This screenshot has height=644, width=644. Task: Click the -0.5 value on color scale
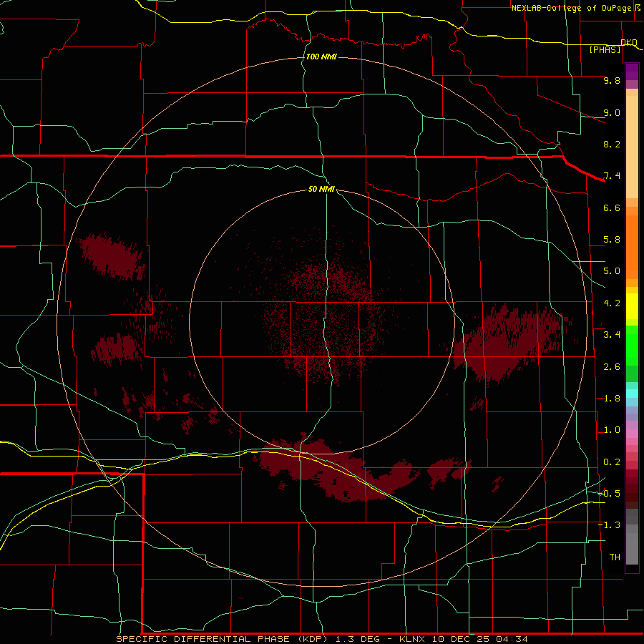point(609,494)
